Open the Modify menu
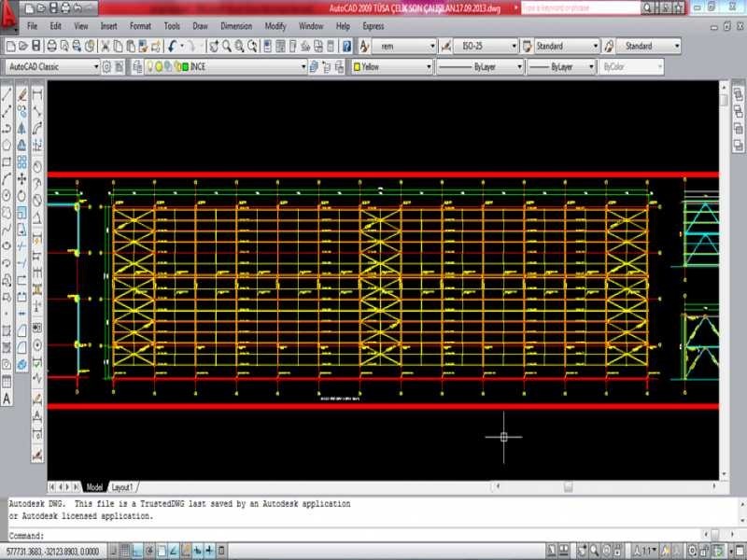Image resolution: width=747 pixels, height=560 pixels. [x=275, y=26]
